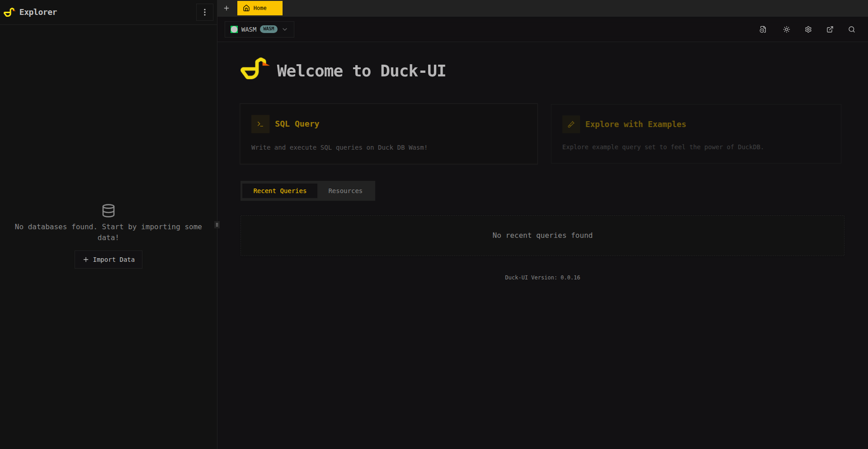Image resolution: width=868 pixels, height=449 pixels.
Task: Open the Explore with Examples card
Action: point(696,134)
